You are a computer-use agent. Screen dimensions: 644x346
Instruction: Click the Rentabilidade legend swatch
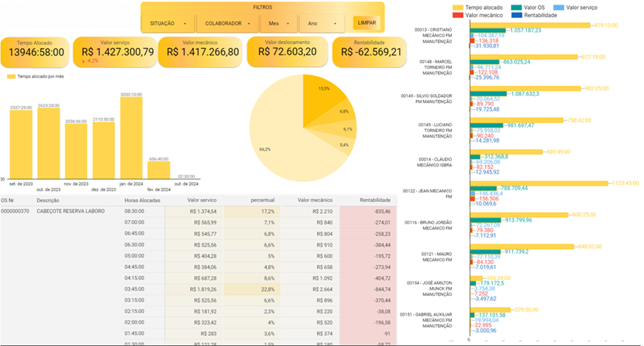point(516,15)
